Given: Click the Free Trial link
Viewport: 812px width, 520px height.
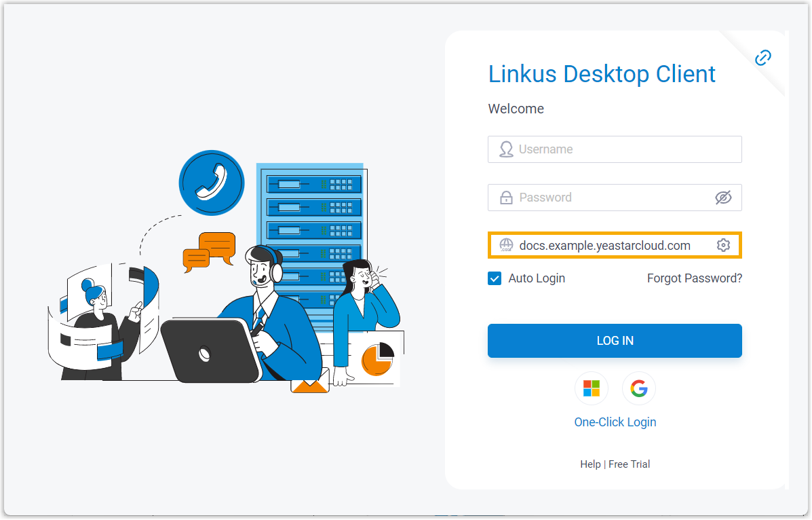Looking at the screenshot, I should pos(629,464).
